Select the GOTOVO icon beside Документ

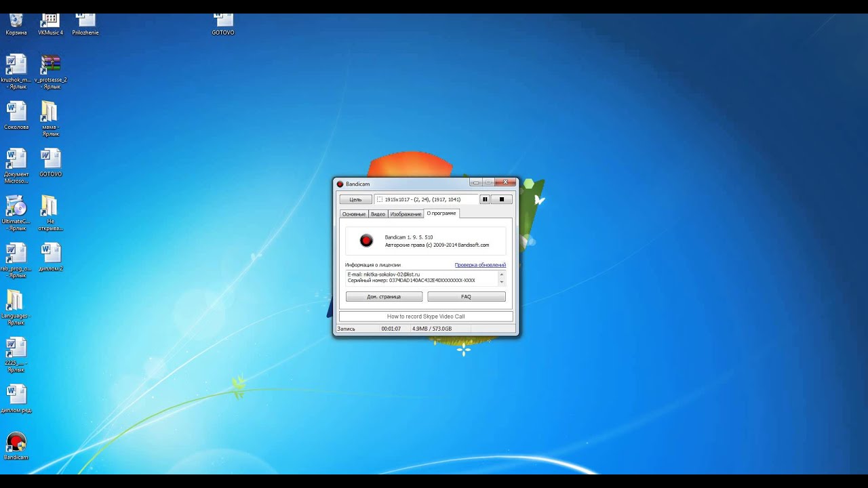(x=51, y=163)
